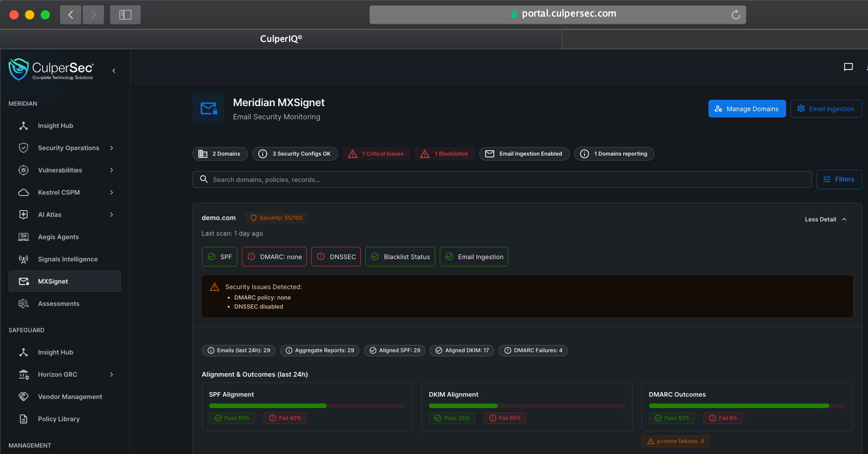Click the Security Operations shield icon

pos(24,148)
